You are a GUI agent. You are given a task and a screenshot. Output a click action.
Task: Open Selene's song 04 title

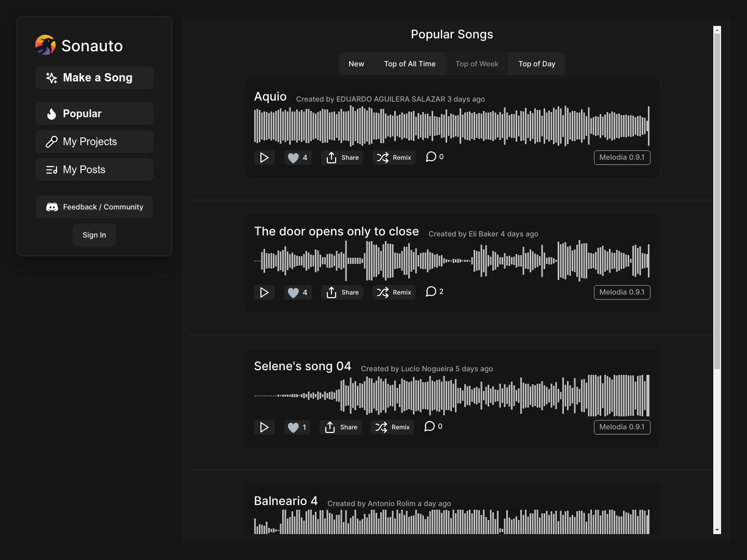302,366
